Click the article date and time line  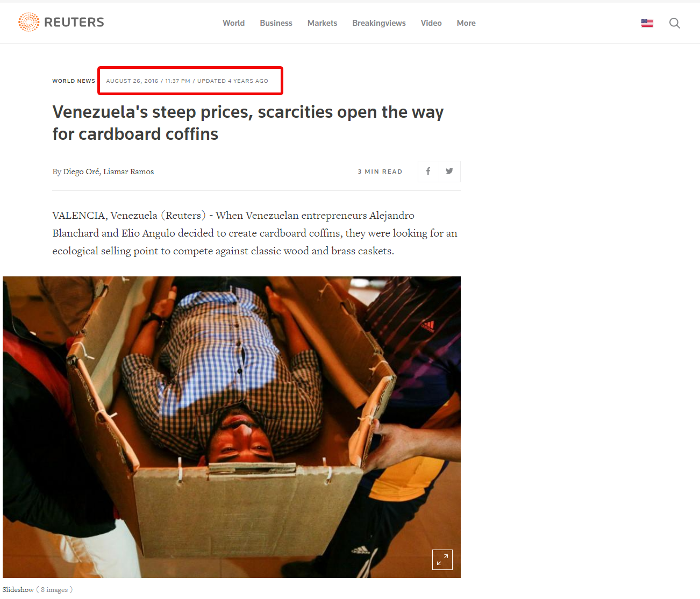187,81
